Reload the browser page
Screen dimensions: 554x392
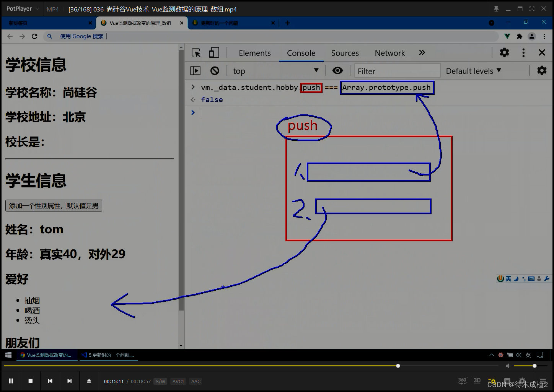click(34, 36)
